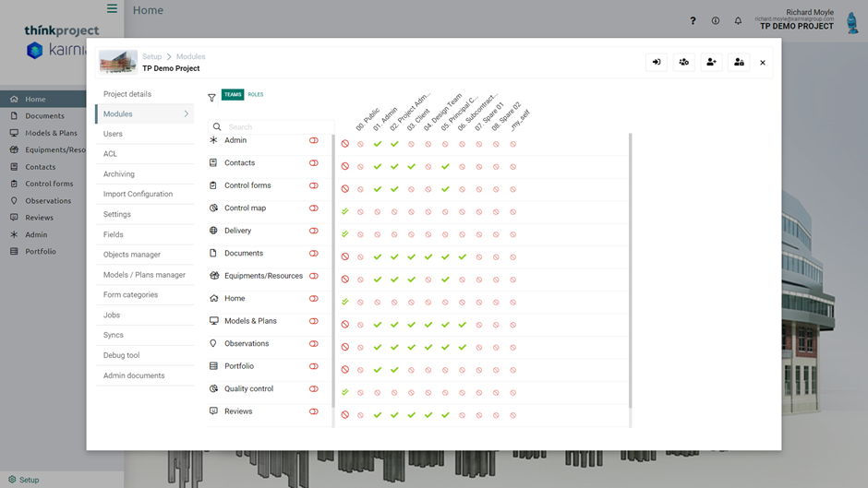Open the notifications bell
Image resolution: width=868 pixels, height=488 pixels.
738,20
